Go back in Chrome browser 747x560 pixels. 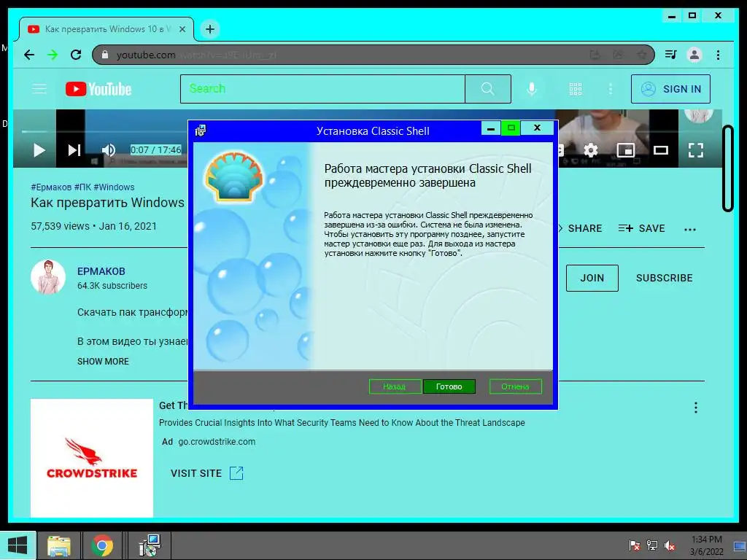point(29,55)
